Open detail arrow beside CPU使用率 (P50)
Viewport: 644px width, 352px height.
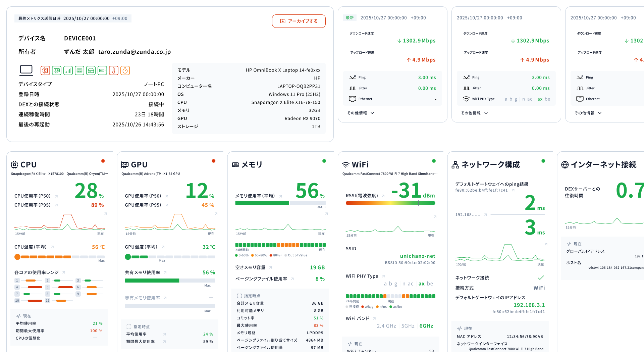56,196
